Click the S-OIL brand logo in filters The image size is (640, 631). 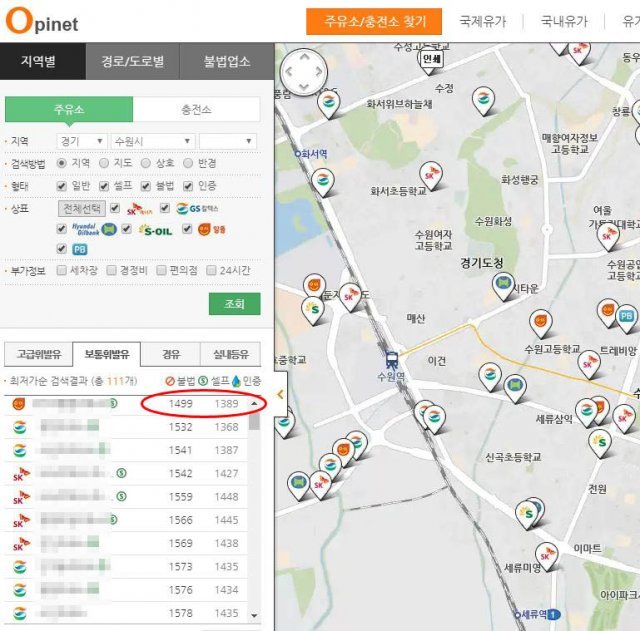(156, 229)
